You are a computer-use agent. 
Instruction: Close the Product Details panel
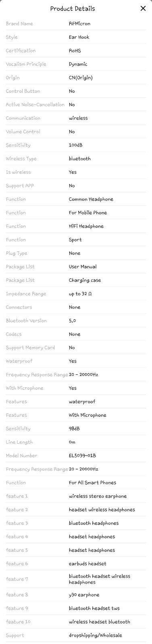(143, 8)
